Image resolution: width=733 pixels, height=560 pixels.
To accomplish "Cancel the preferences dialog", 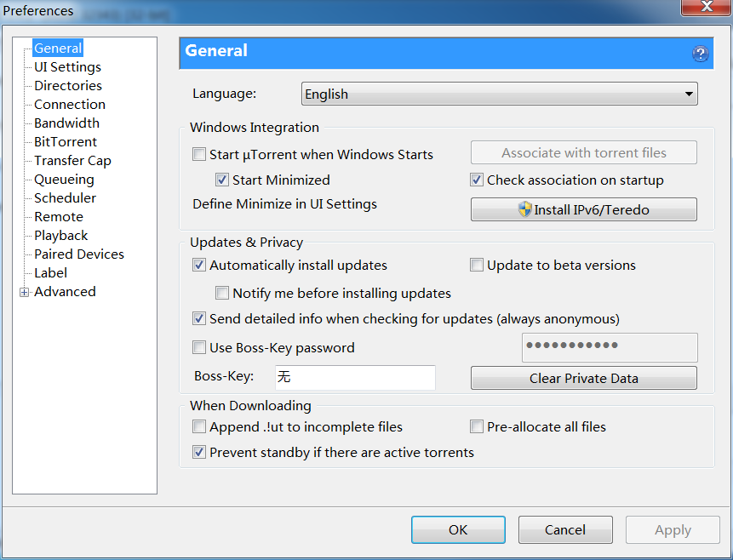I will (565, 529).
